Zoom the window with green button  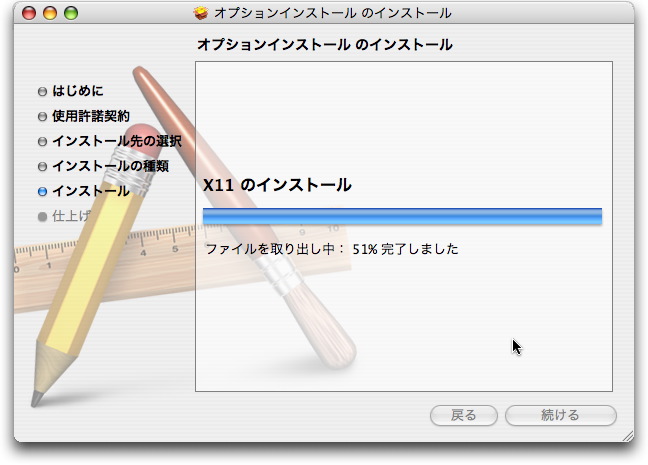71,13
